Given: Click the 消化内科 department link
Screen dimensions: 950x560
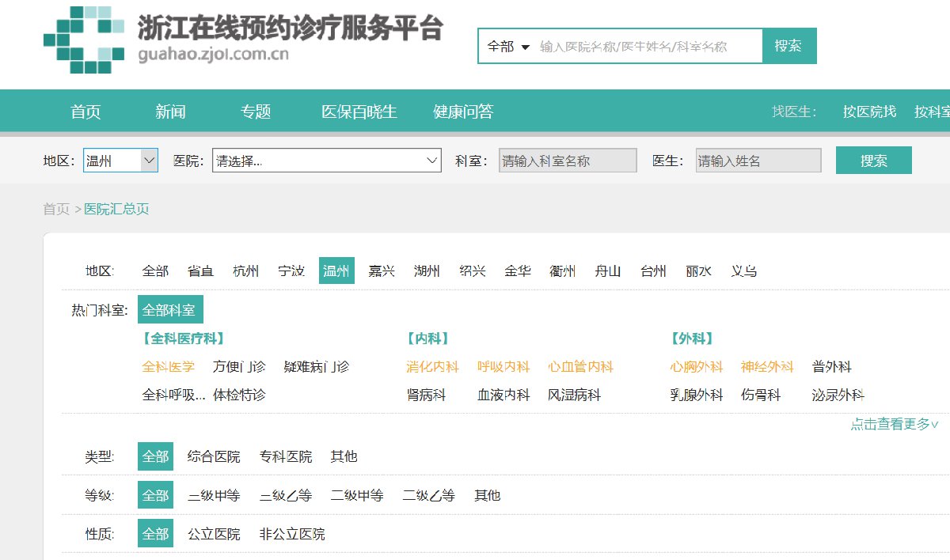Looking at the screenshot, I should click(432, 367).
